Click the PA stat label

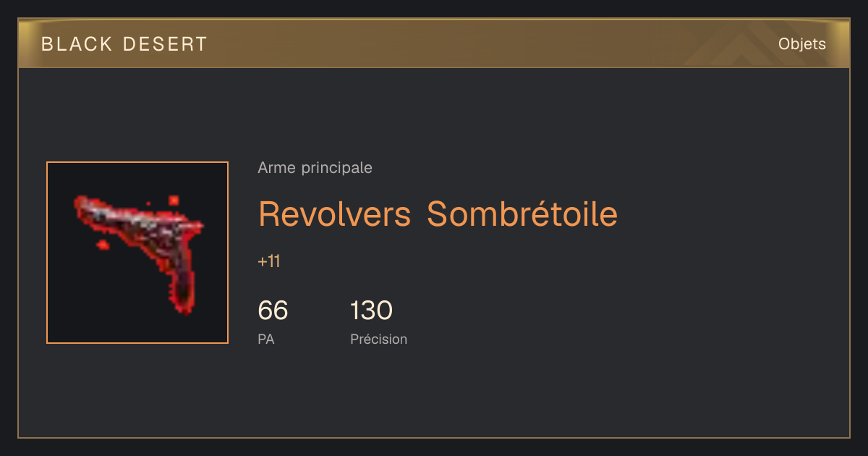pyautogui.click(x=265, y=339)
